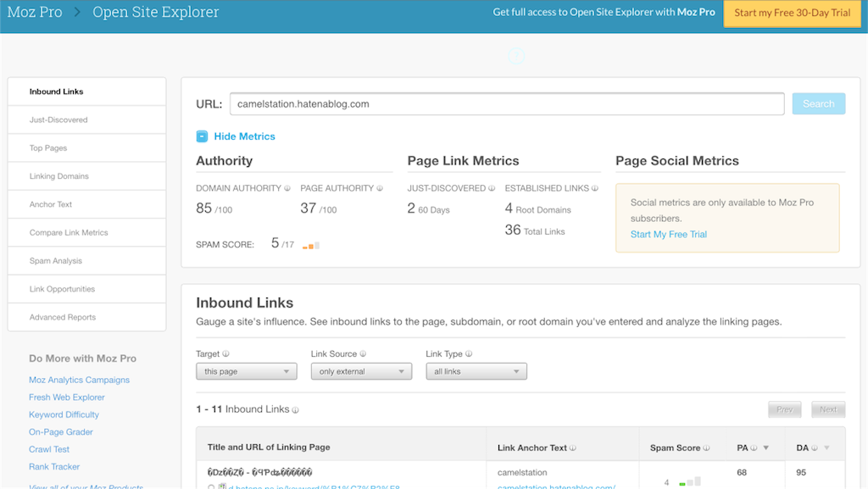The width and height of the screenshot is (868, 489).
Task: Open the Spam Analysis sidebar tab
Action: [87, 260]
